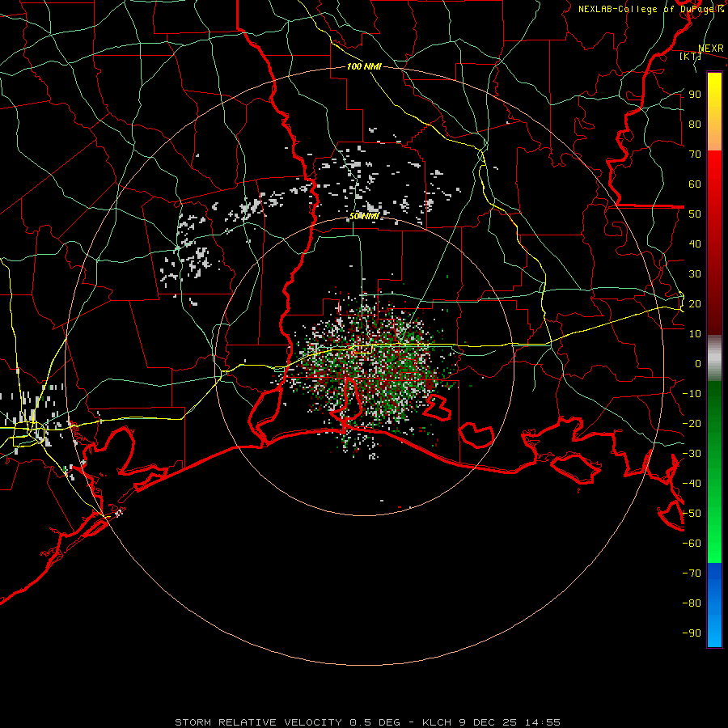This screenshot has width=728, height=728.
Task: Click the -60 value on the velocity scale
Action: 692,544
